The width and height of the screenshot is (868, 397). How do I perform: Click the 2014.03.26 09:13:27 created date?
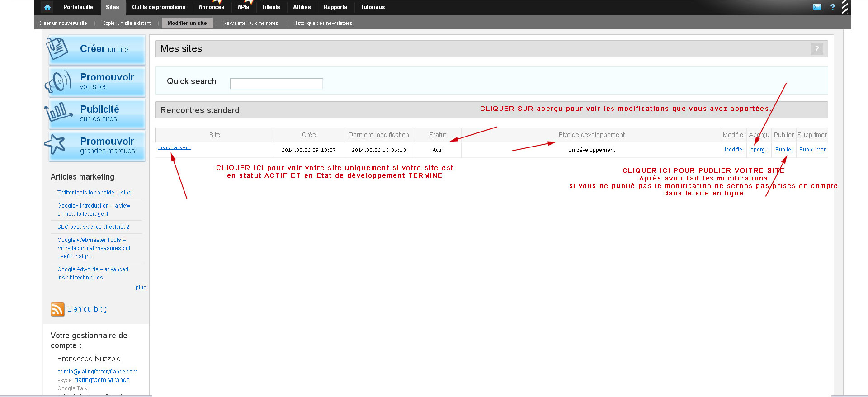click(309, 150)
